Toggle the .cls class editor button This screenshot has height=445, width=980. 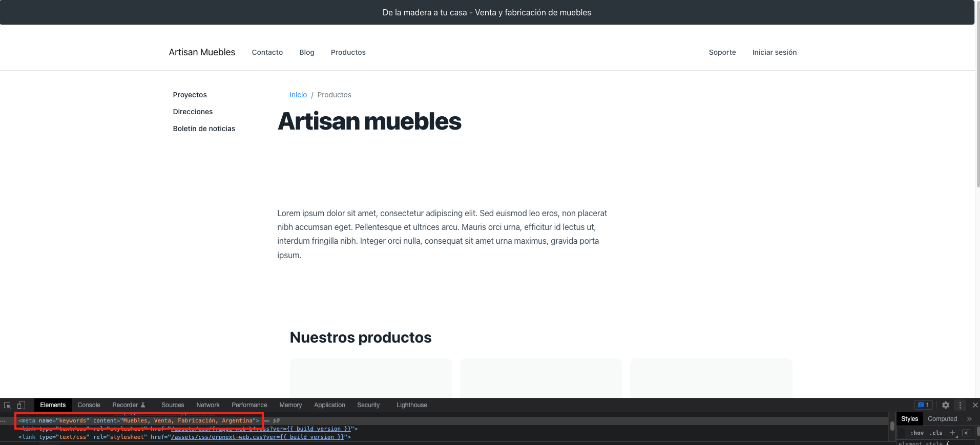coord(937,433)
